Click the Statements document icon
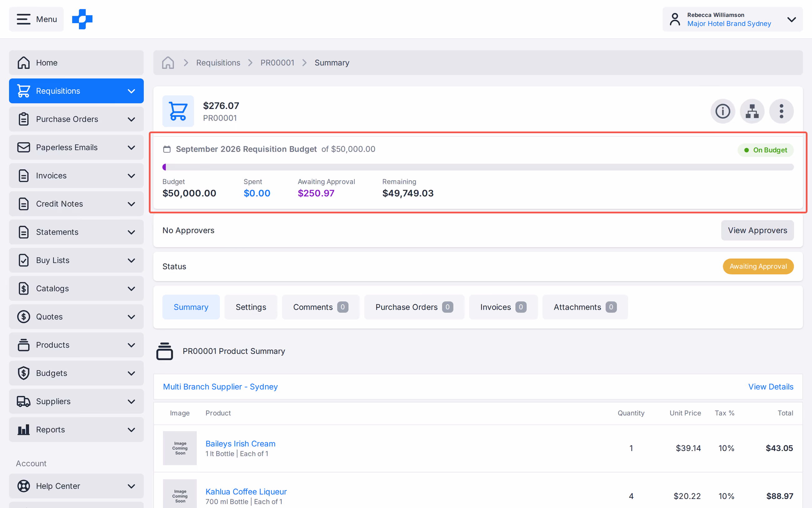This screenshot has height=508, width=812. pyautogui.click(x=23, y=232)
